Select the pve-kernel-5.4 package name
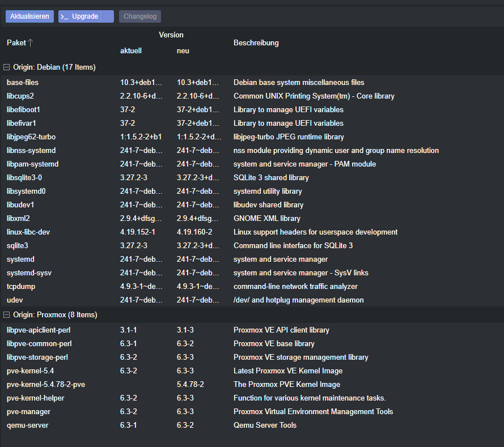Screen dimensions: 504x447 pyautogui.click(x=30, y=371)
